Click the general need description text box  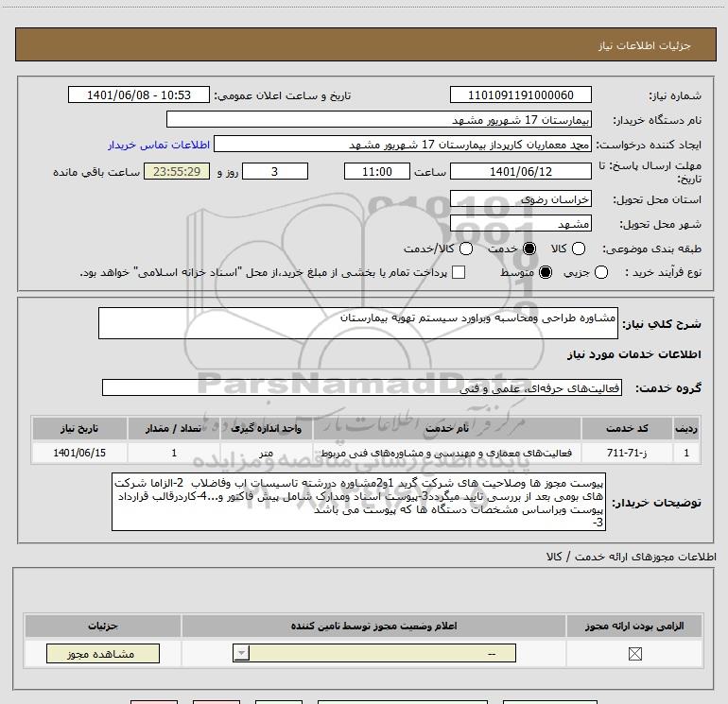coord(358,323)
